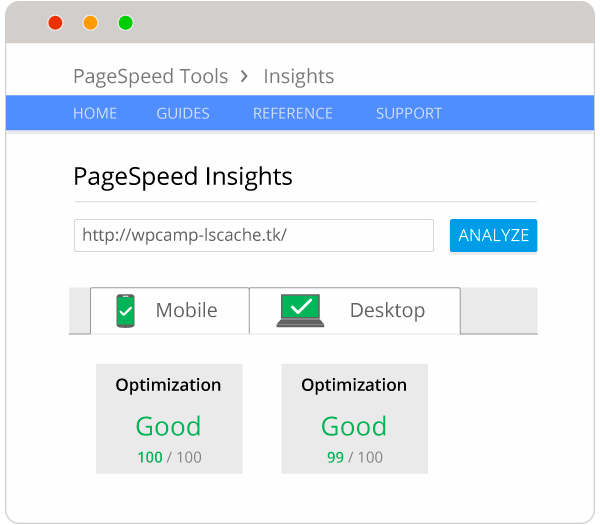
Task: Click the ANALYZE button
Action: click(x=493, y=235)
